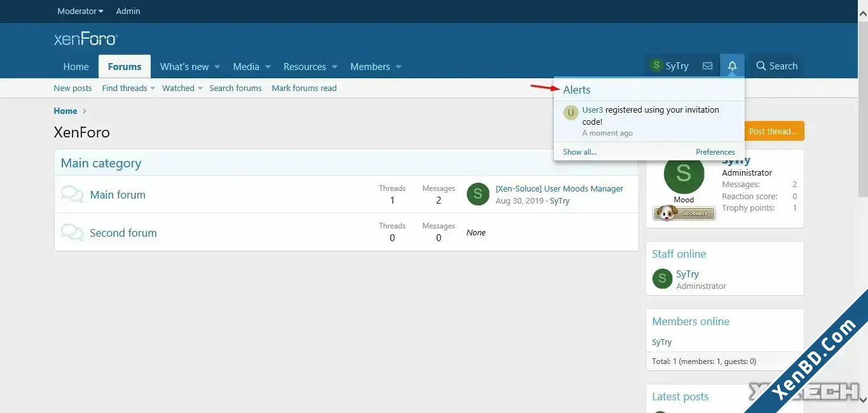Click Search forums link
This screenshot has height=413, width=868.
235,88
